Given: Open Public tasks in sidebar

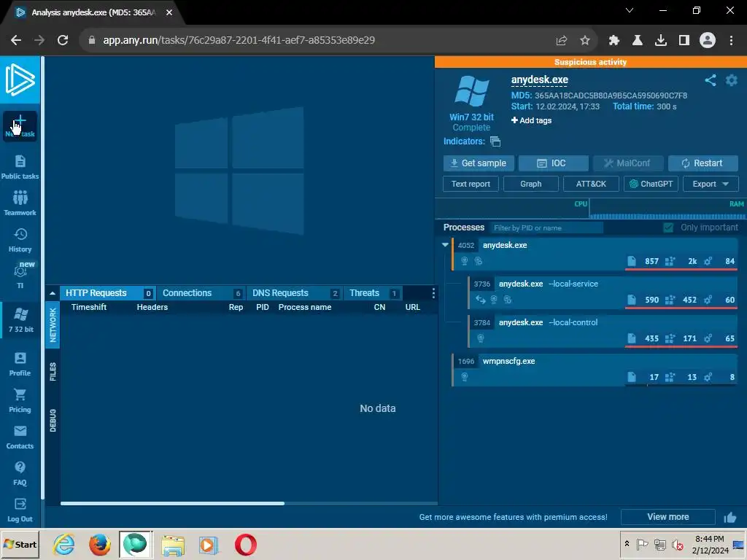Looking at the screenshot, I should (x=20, y=167).
